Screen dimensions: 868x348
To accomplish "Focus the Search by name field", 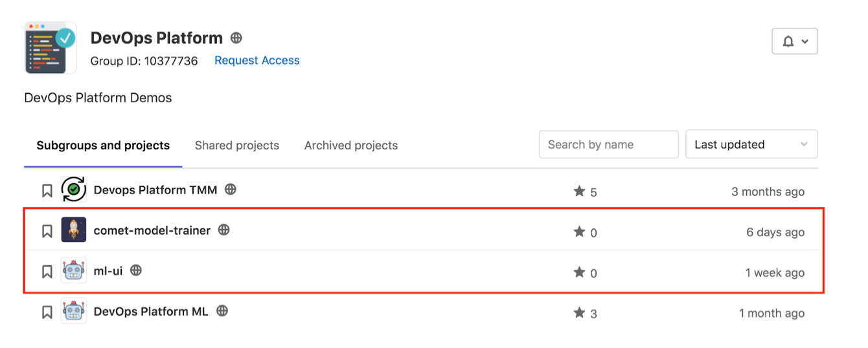I will click(x=608, y=144).
